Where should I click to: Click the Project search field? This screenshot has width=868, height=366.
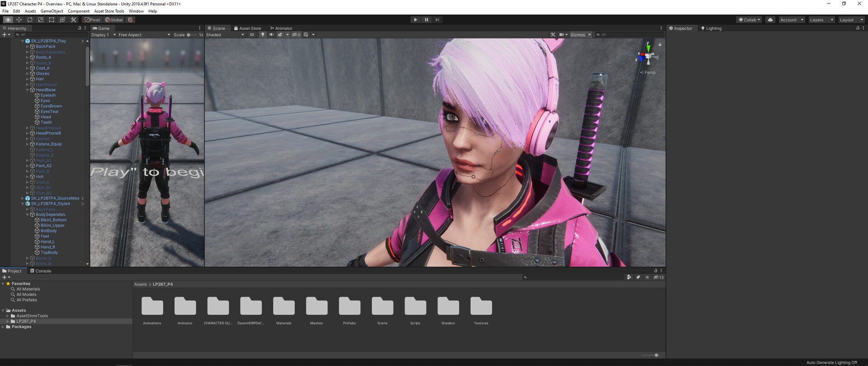pyautogui.click(x=573, y=277)
